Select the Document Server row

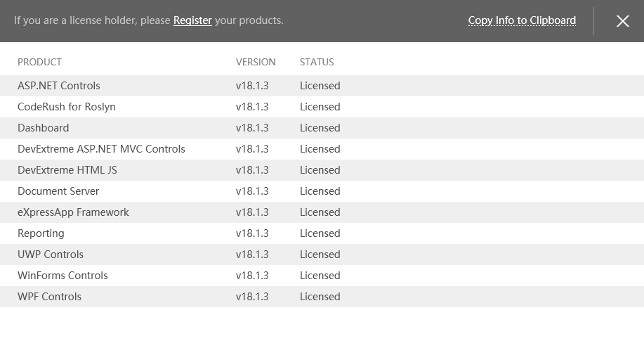pos(58,191)
